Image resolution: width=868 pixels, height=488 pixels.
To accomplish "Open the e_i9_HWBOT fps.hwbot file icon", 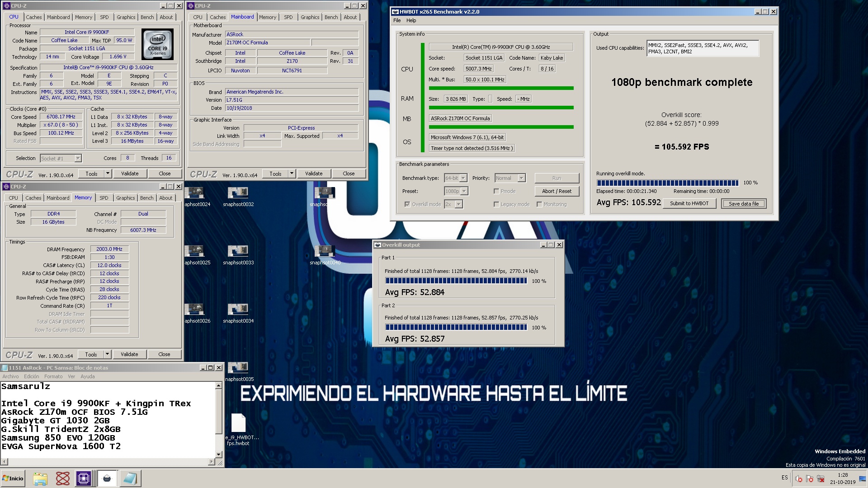I will pyautogui.click(x=240, y=429).
